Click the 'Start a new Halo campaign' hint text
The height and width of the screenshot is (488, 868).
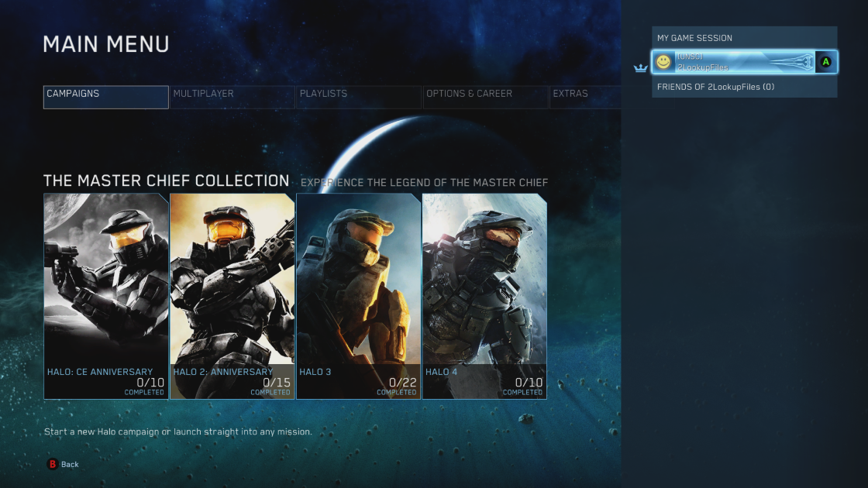coord(177,431)
